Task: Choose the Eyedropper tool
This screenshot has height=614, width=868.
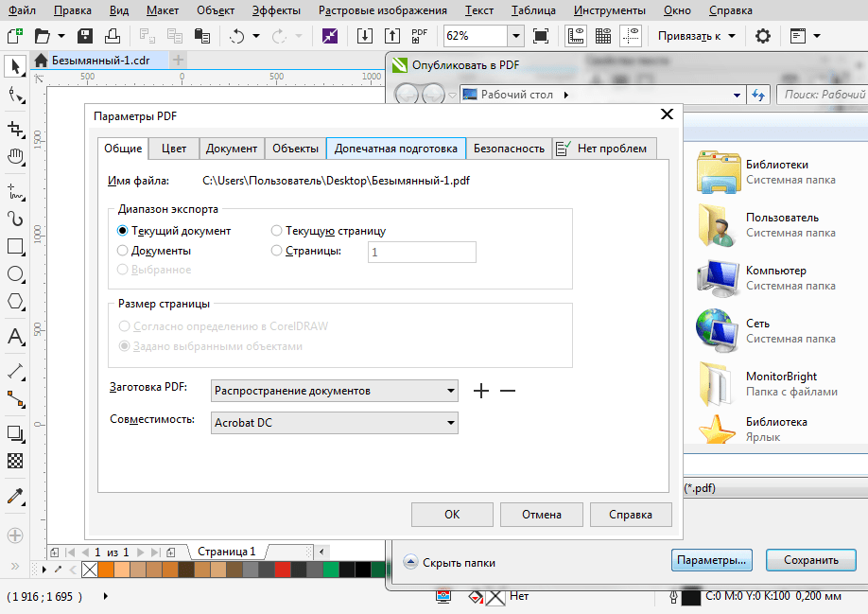Action: (x=15, y=497)
